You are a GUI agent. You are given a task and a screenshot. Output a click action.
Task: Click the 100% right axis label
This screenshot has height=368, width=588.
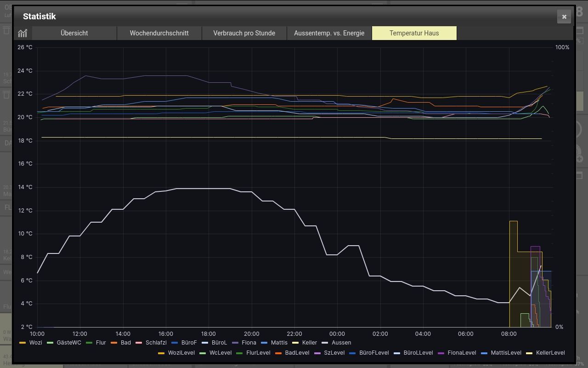[562, 47]
